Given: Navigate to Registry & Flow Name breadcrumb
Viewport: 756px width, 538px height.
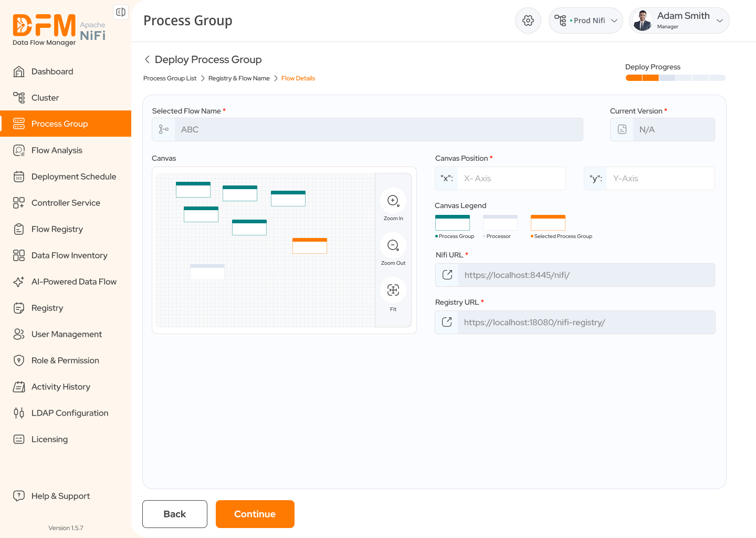Looking at the screenshot, I should (x=239, y=78).
